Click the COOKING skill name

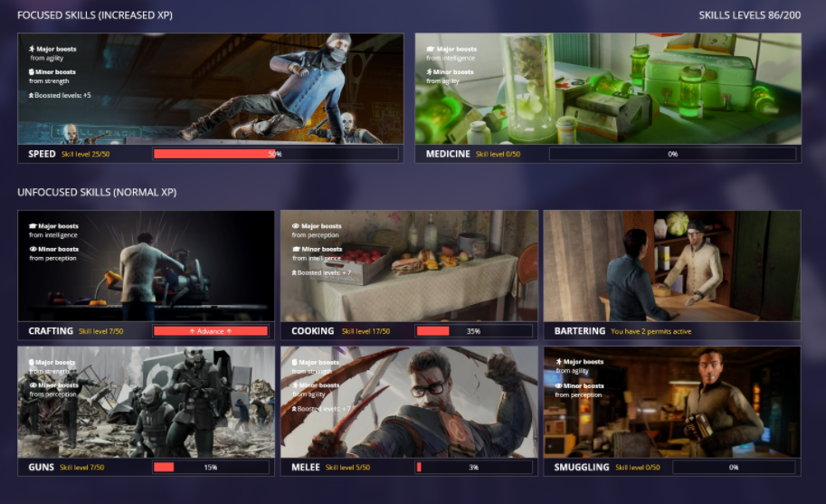(313, 331)
